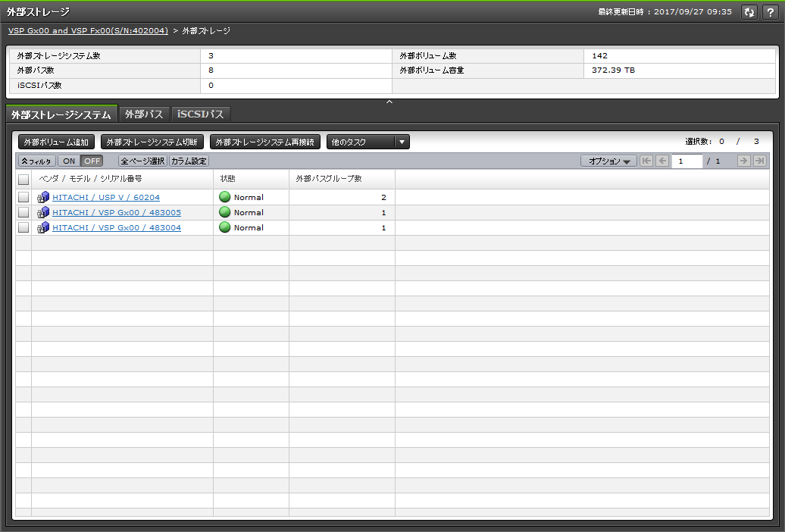Image resolution: width=785 pixels, height=532 pixels.
Task: Check the row HITACHI / VSP Gx00 / 483004
Action: (x=23, y=227)
